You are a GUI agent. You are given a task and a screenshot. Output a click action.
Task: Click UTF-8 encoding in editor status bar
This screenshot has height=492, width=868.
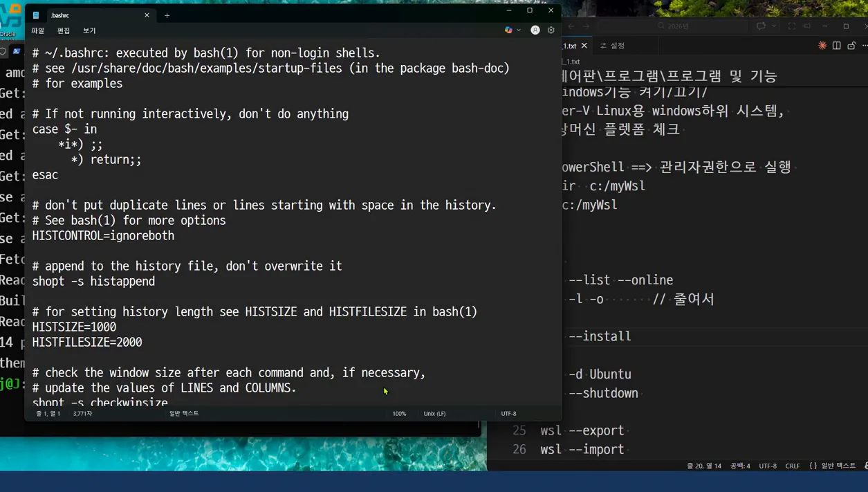coord(768,466)
